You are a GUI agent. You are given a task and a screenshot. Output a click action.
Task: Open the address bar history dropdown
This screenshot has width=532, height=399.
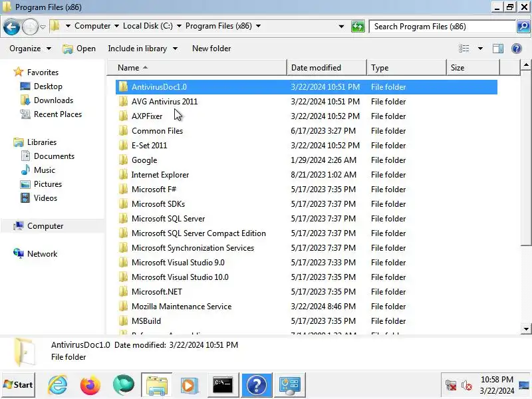341,27
